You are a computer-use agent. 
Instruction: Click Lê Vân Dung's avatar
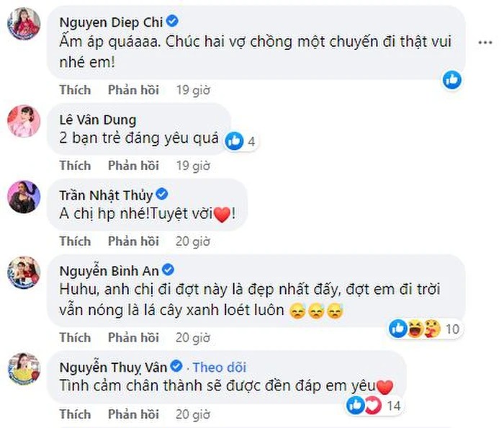pyautogui.click(x=22, y=120)
